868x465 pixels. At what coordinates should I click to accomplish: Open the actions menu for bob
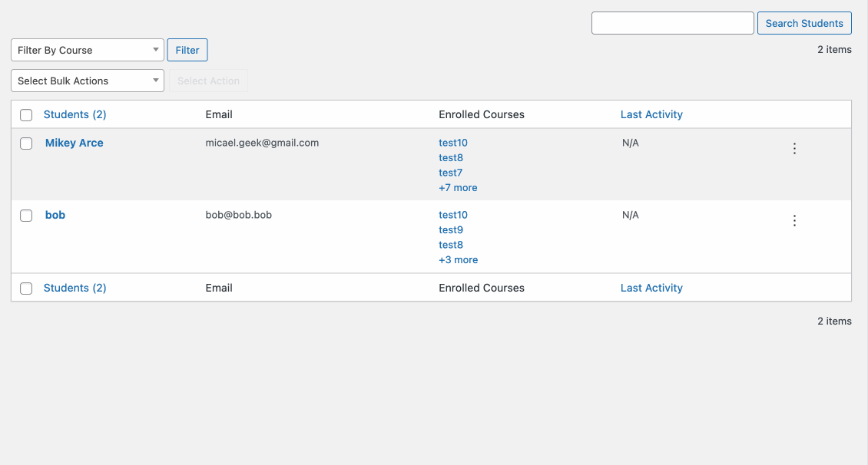[794, 220]
